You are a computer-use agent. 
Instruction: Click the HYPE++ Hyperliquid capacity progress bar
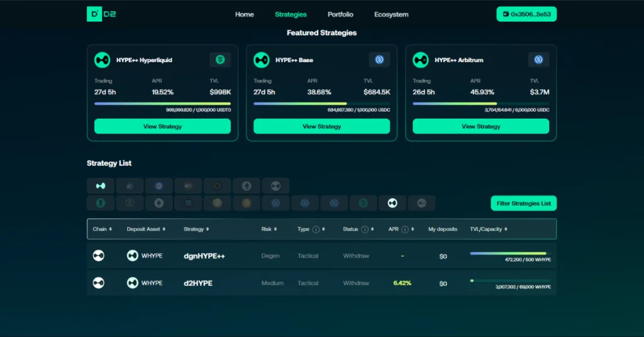pyautogui.click(x=163, y=104)
